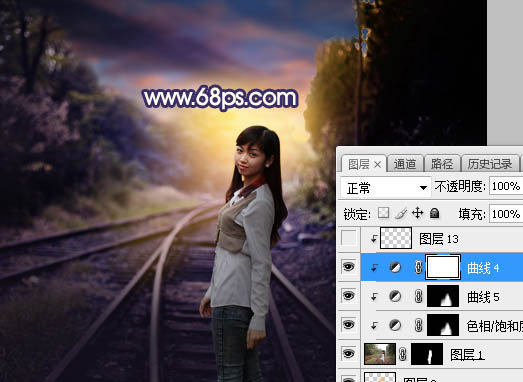The image size is (523, 382).
Task: Click the clipping arrow on 曲线 4
Action: click(374, 267)
